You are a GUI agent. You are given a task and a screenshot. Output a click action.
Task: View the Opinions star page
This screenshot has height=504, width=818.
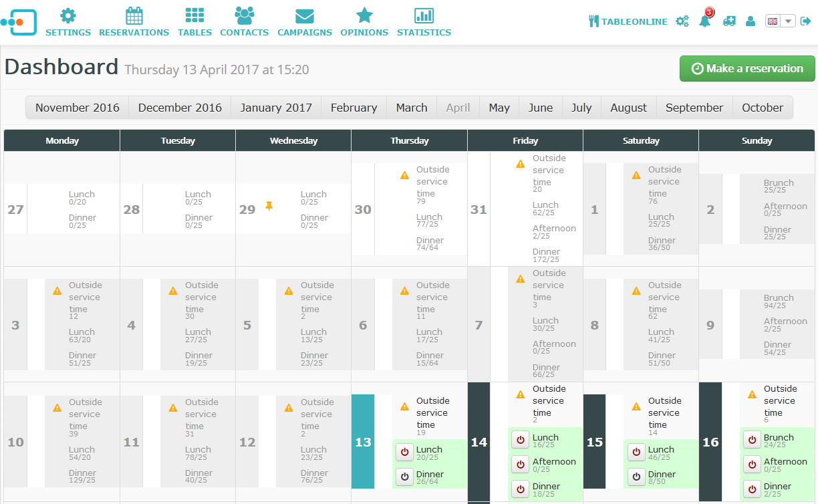(364, 22)
